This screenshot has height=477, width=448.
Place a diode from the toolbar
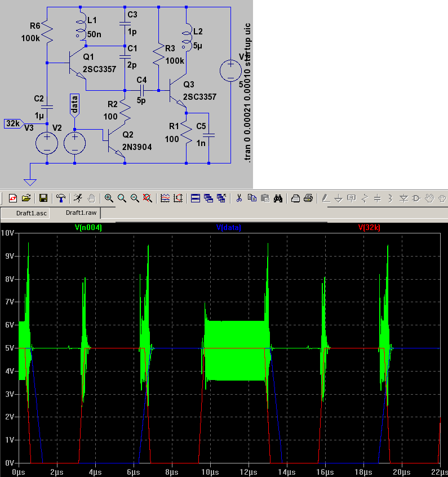coord(403,198)
